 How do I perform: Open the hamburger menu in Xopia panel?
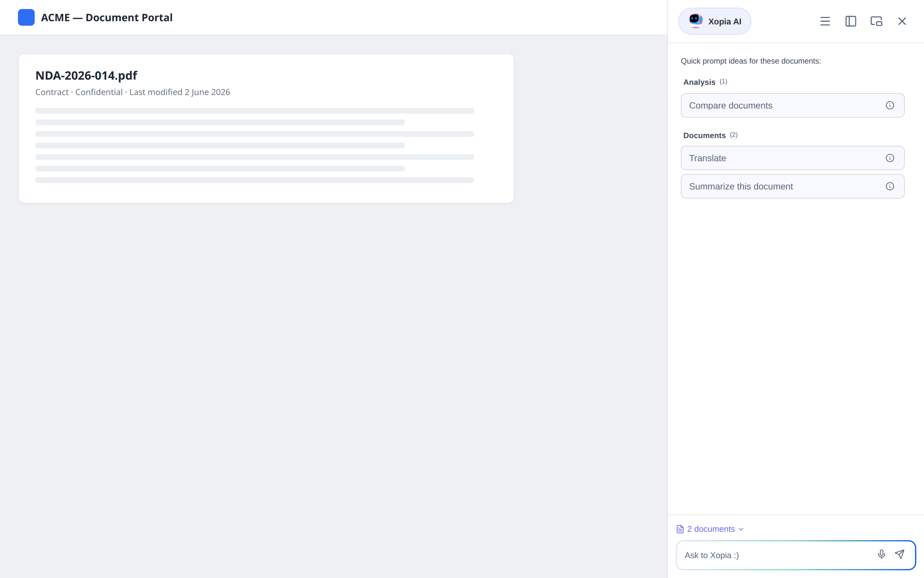pyautogui.click(x=825, y=22)
